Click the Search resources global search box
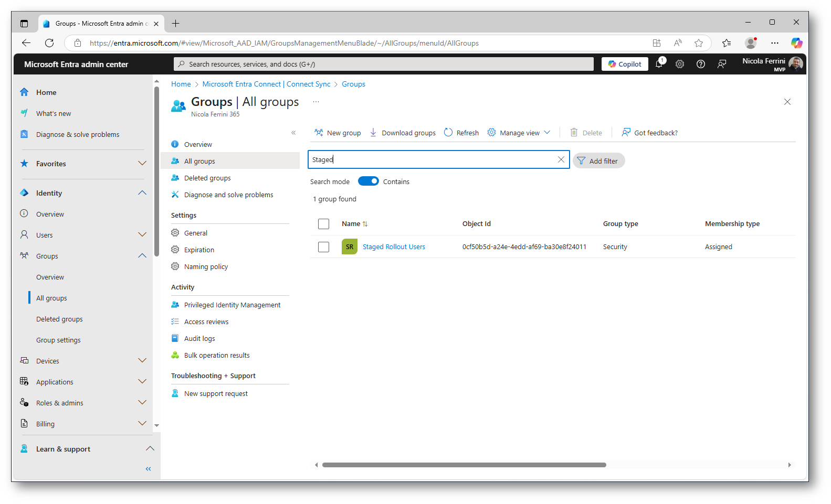This screenshot has width=831, height=504. (384, 64)
